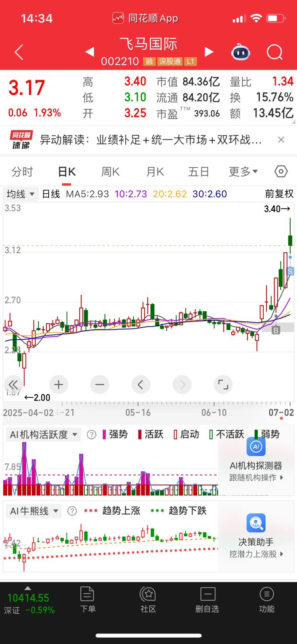Tap stock code 002210
297x644 pixels.
coord(120,62)
